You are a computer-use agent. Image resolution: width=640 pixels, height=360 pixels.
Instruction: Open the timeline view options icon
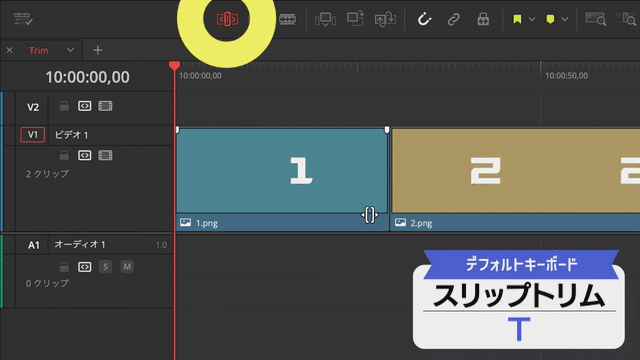23,19
